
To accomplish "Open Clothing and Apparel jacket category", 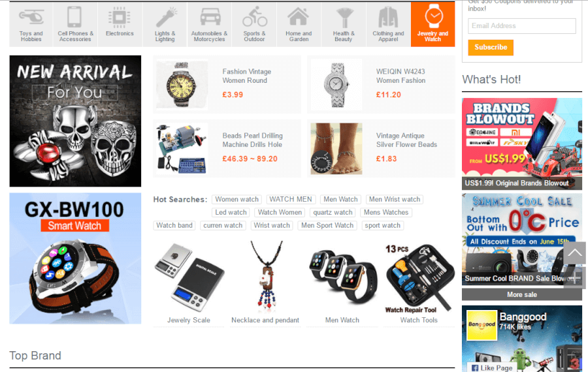I will pos(388,25).
